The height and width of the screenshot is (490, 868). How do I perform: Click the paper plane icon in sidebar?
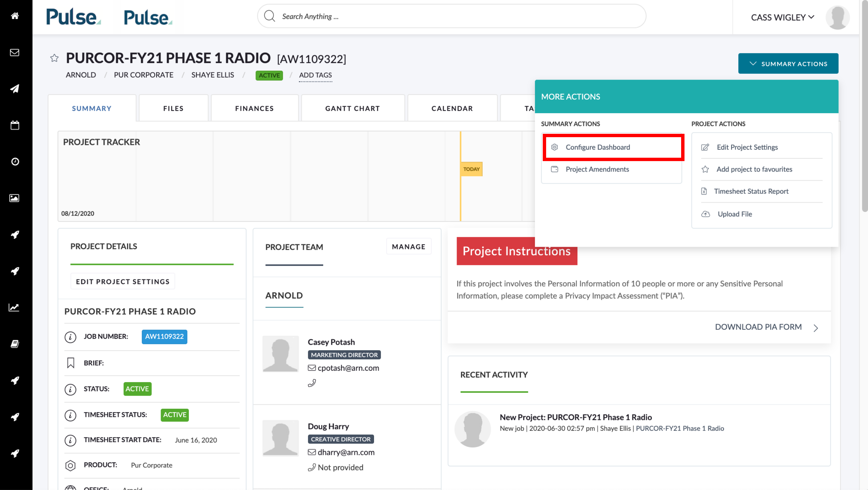pos(14,88)
